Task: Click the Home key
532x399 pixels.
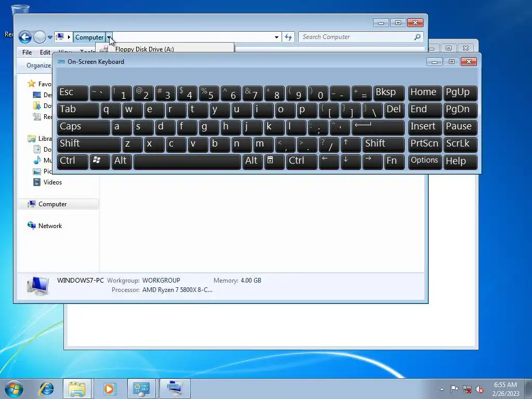Action: 425,93
